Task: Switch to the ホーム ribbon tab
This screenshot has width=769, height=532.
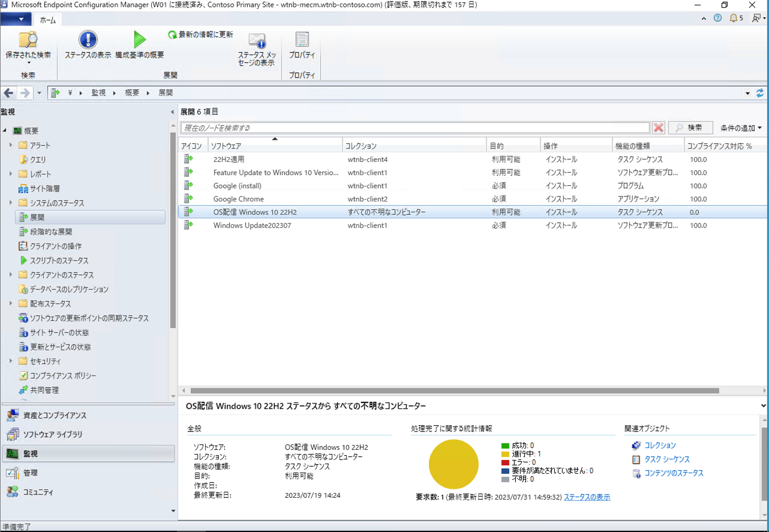Action: (x=48, y=20)
